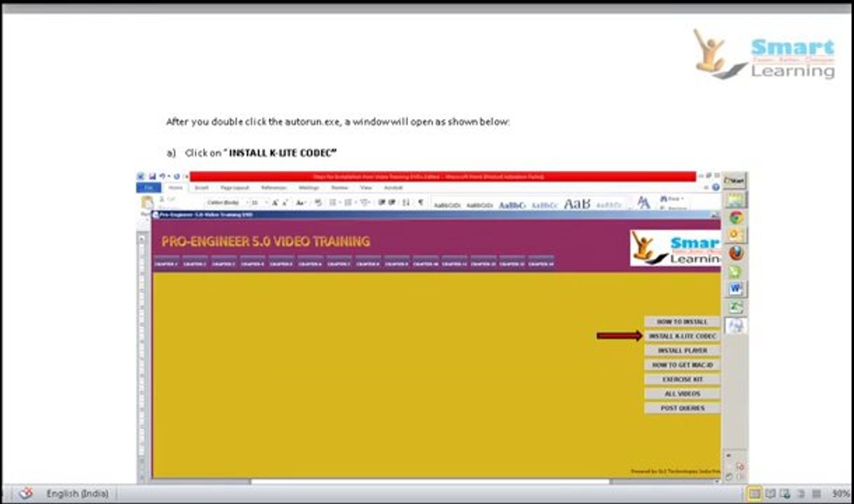The image size is (854, 504).
Task: Switch to Full Screen Reading view
Action: [x=770, y=494]
